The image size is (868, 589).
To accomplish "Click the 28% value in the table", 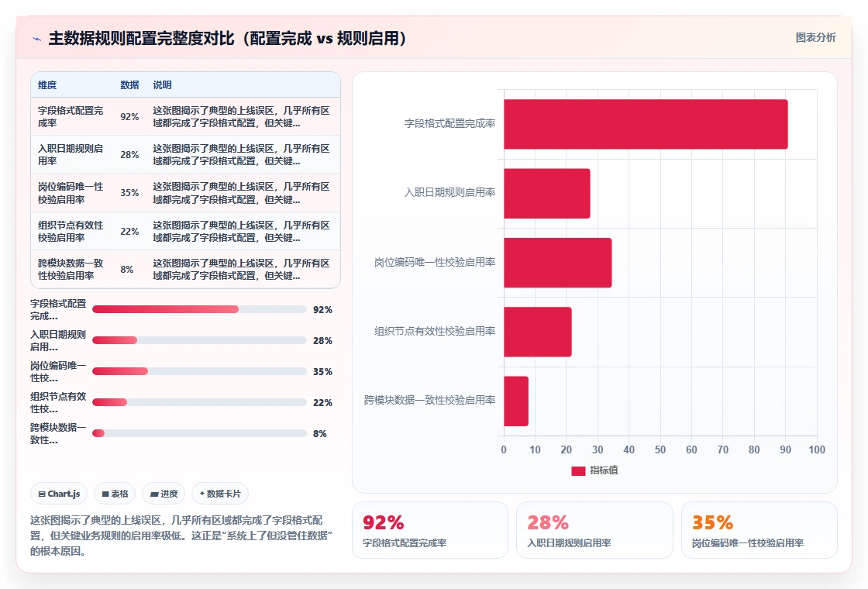I will (129, 154).
